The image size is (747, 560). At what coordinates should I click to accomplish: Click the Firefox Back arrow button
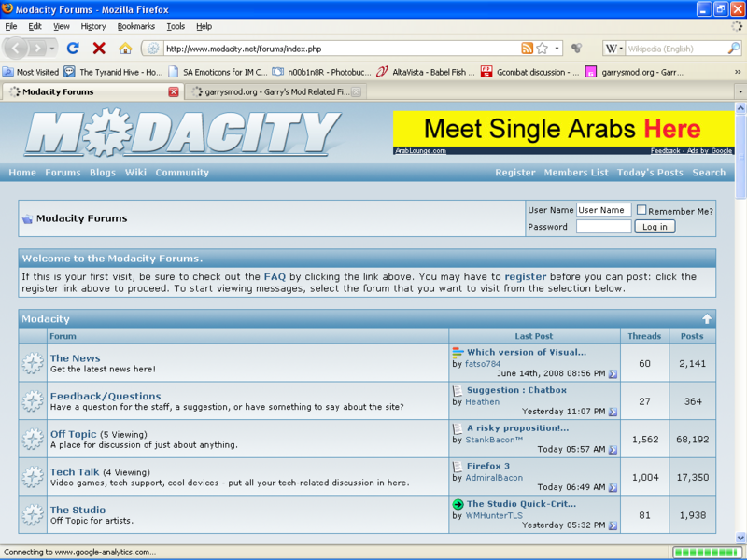[16, 49]
